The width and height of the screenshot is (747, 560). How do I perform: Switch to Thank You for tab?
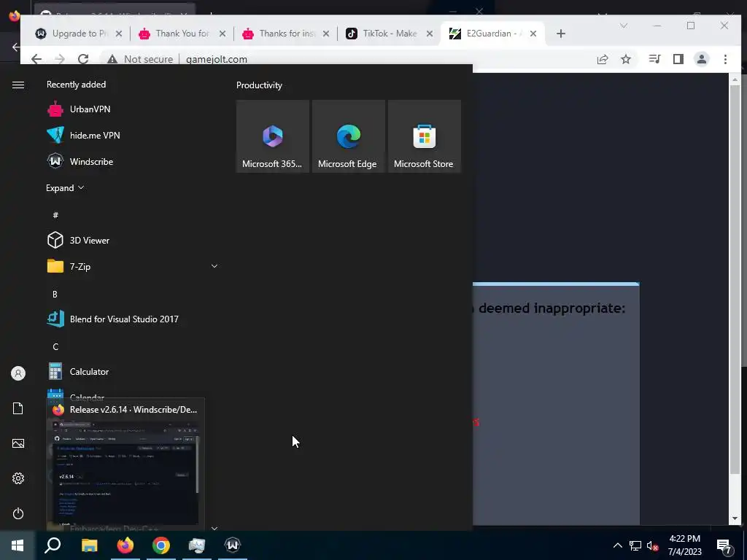182,34
